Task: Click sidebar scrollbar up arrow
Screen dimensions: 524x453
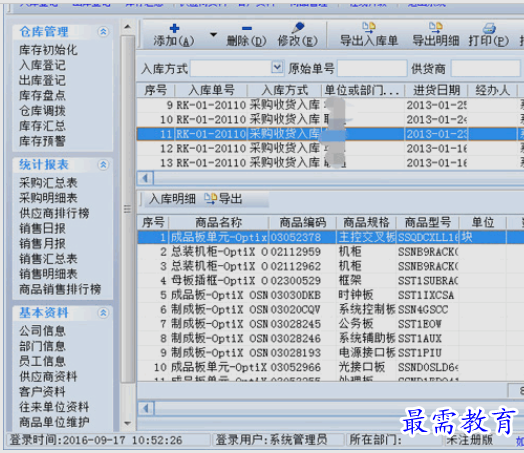Action: (x=127, y=27)
